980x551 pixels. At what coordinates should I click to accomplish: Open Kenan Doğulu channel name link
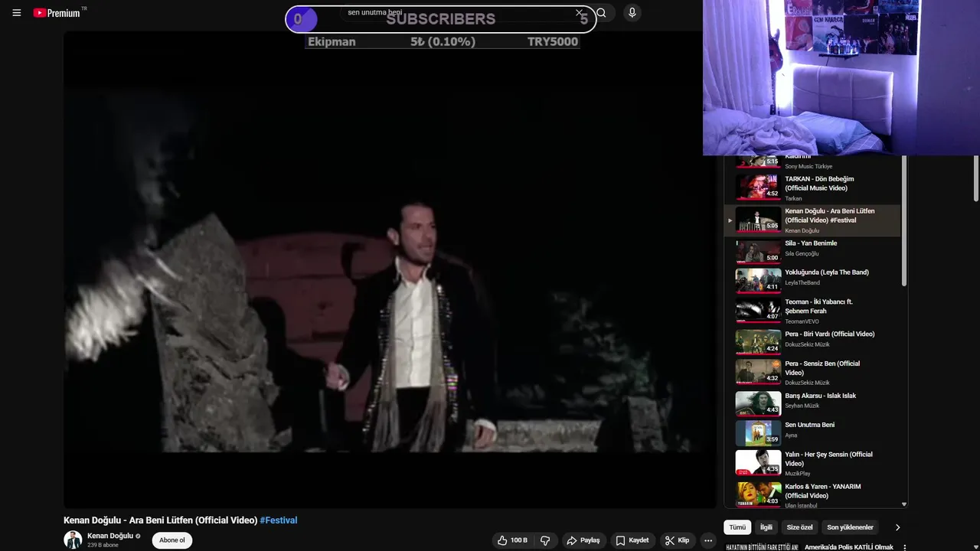pos(110,536)
